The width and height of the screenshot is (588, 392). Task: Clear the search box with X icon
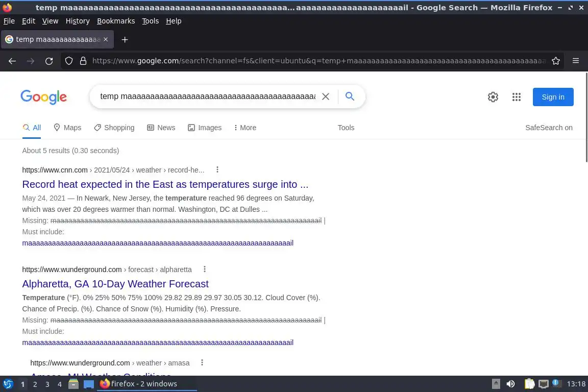coord(326,96)
